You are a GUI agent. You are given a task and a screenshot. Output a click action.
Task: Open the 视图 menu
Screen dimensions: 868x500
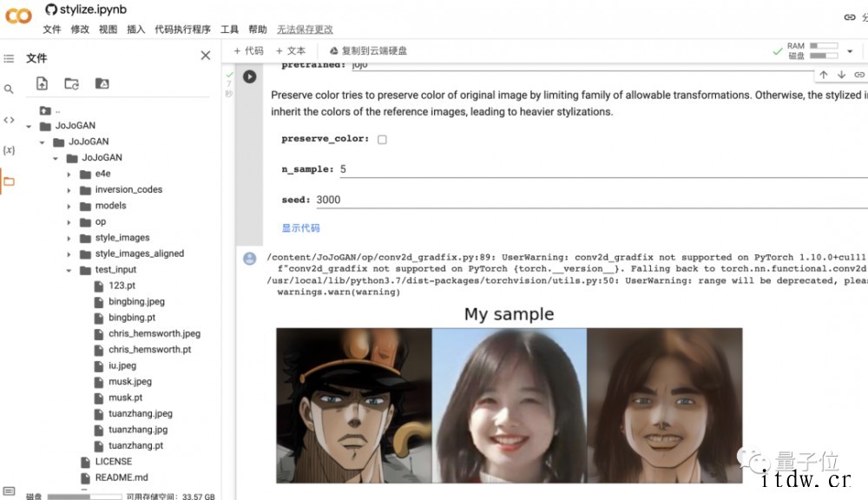[x=108, y=30]
